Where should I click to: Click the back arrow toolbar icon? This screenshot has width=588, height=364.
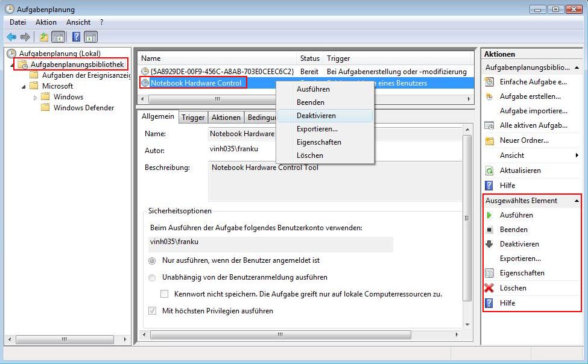11,37
